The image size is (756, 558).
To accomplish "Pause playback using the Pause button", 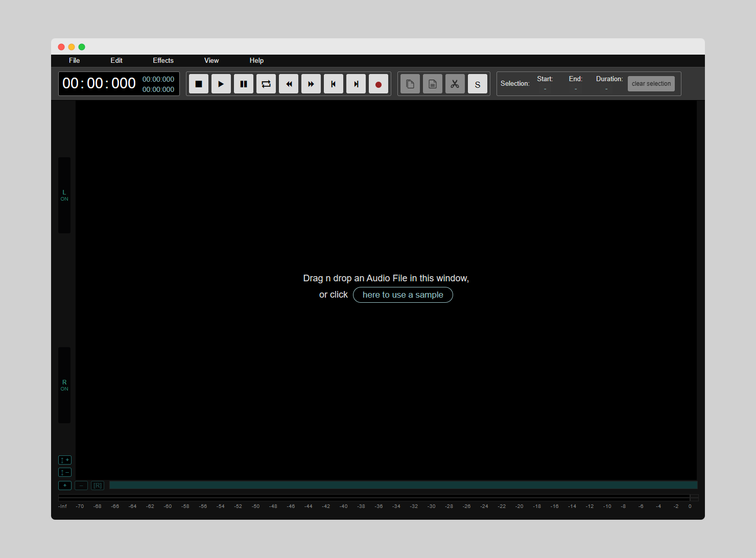I will [x=244, y=84].
